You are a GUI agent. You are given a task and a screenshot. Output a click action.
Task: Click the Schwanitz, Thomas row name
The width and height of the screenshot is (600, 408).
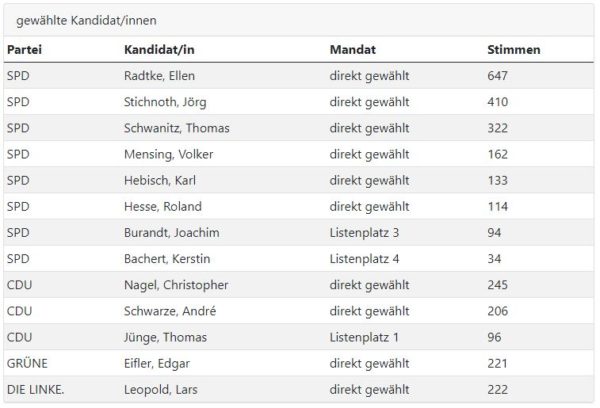click(177, 128)
